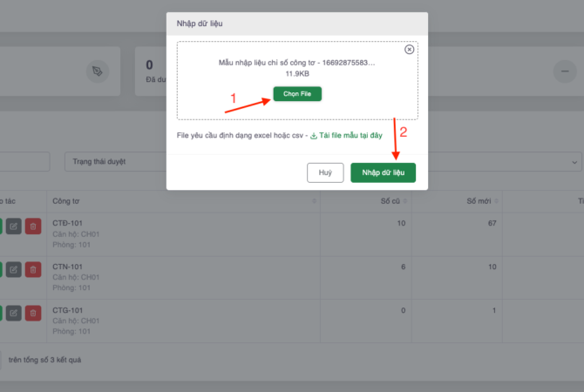Click the red delete icon for CTG-101
This screenshot has height=392, width=584.
[x=32, y=312]
